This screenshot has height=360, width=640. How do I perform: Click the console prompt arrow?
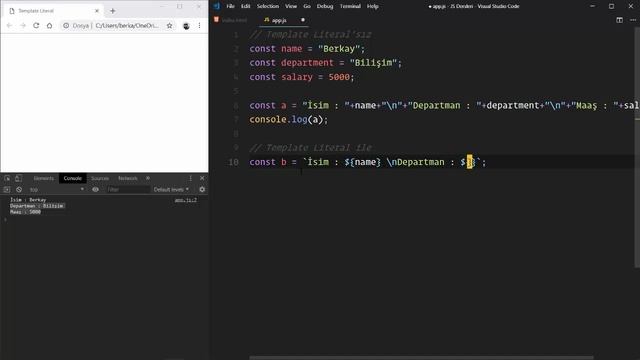point(5,220)
